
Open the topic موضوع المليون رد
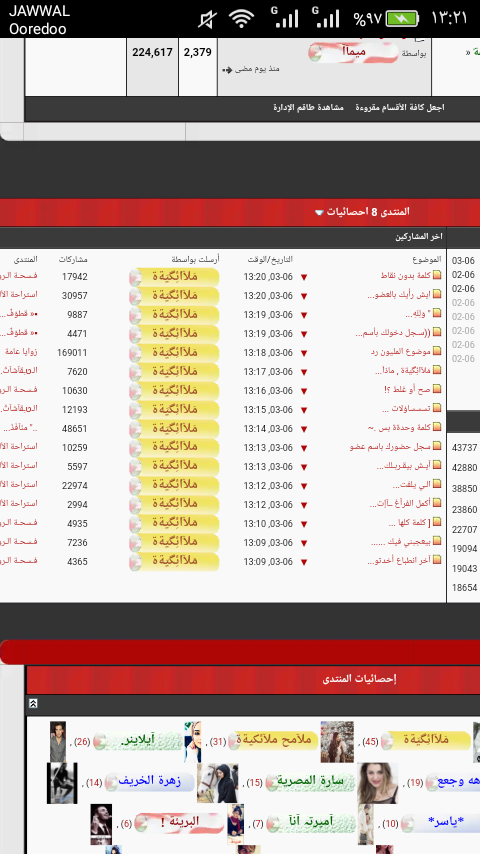tap(400, 352)
